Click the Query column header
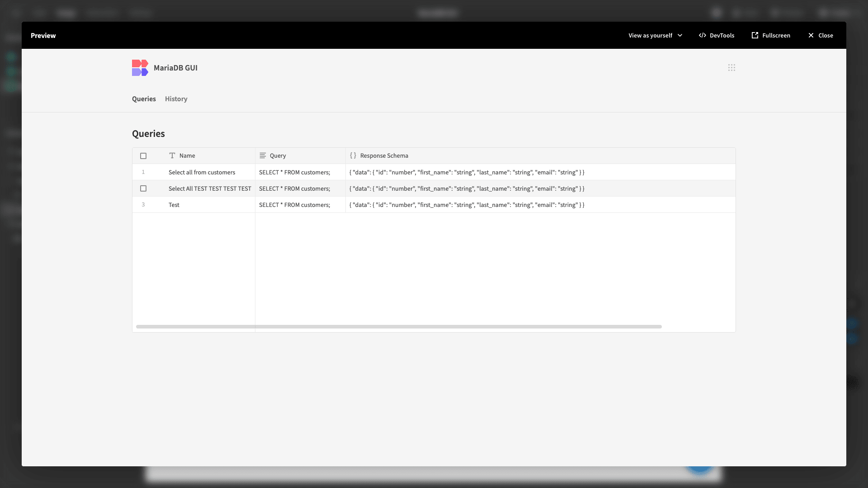The height and width of the screenshot is (488, 868). tap(301, 156)
